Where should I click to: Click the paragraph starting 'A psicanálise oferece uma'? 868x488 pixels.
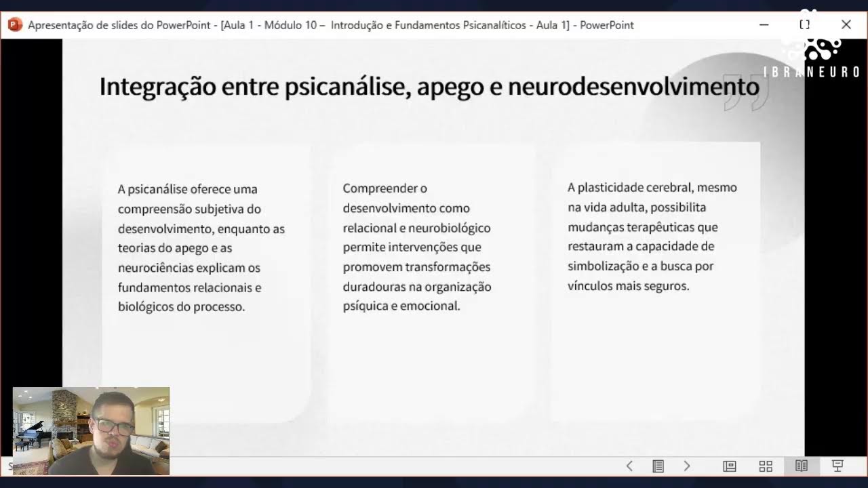pos(201,247)
